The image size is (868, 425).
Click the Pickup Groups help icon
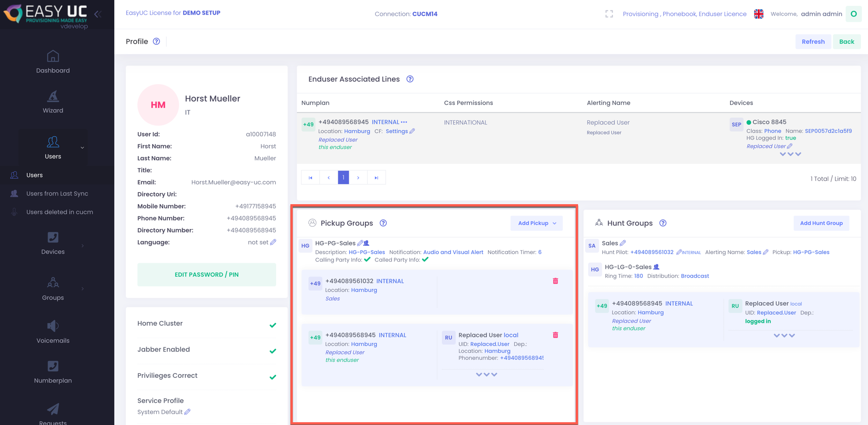383,223
